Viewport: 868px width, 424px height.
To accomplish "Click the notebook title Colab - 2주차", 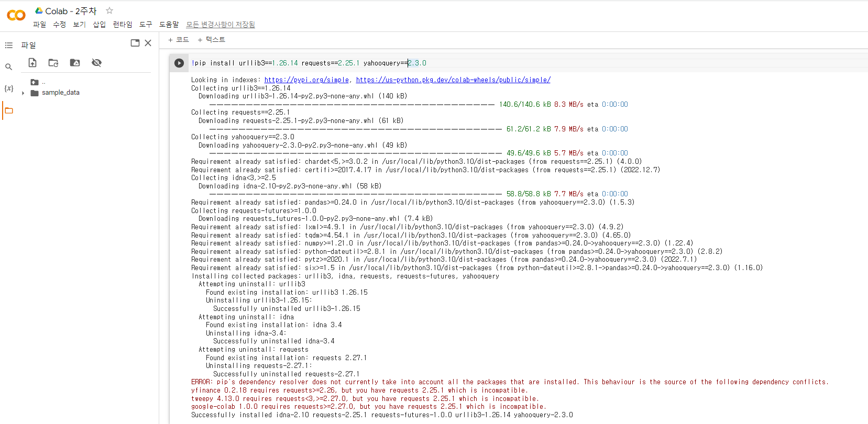I will [71, 11].
